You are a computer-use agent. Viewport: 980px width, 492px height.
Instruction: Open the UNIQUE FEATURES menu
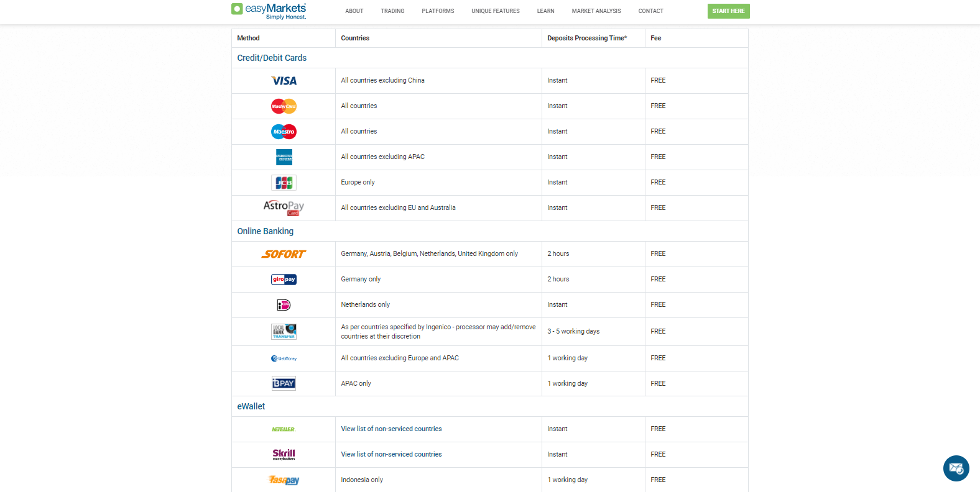click(x=496, y=11)
